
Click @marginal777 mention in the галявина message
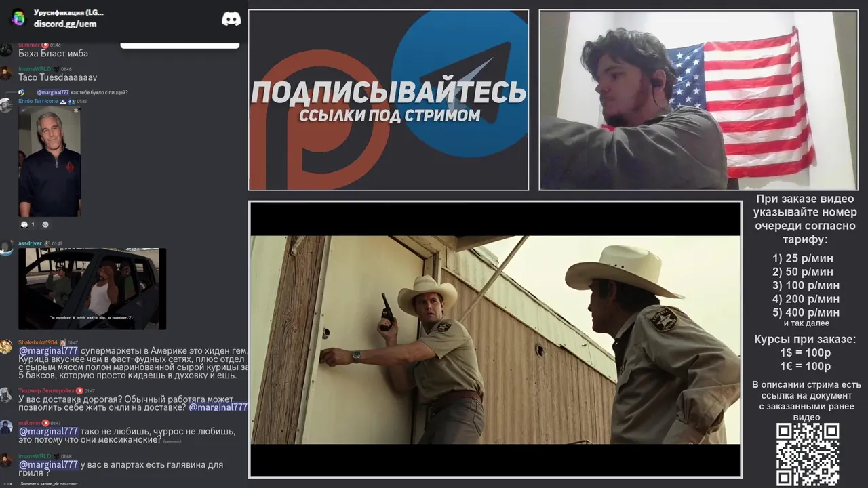pyautogui.click(x=48, y=464)
